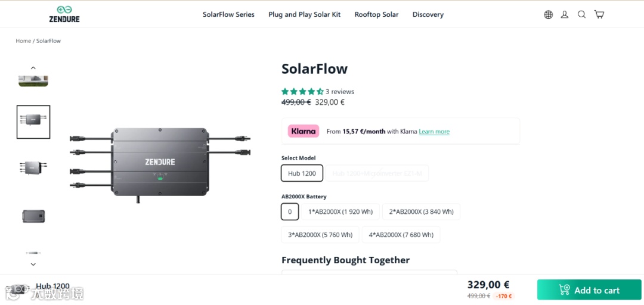Select 1*AB2000X (1 920 Wh) battery option
Image resolution: width=644 pixels, height=305 pixels.
[340, 211]
